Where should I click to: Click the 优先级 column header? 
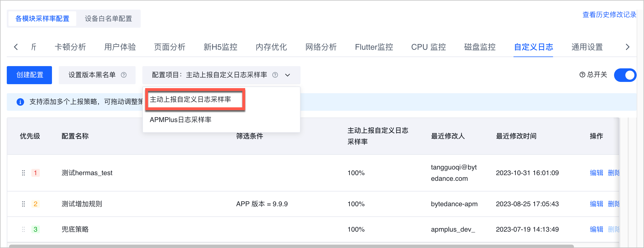click(x=30, y=136)
